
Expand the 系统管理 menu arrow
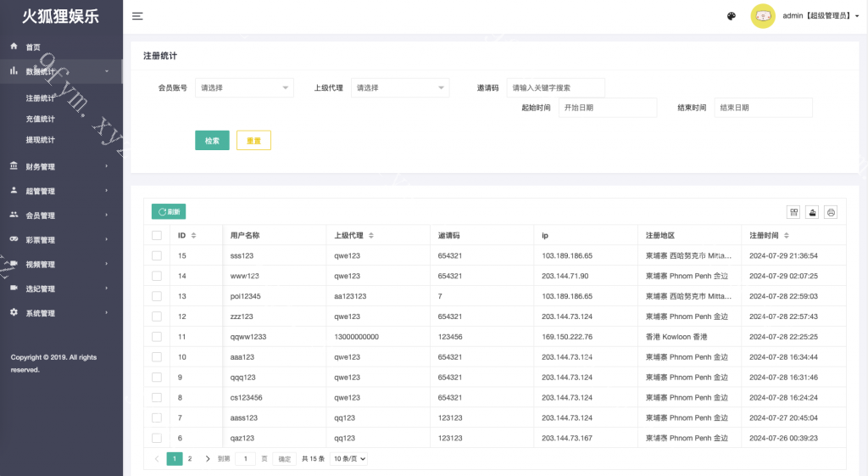point(107,312)
